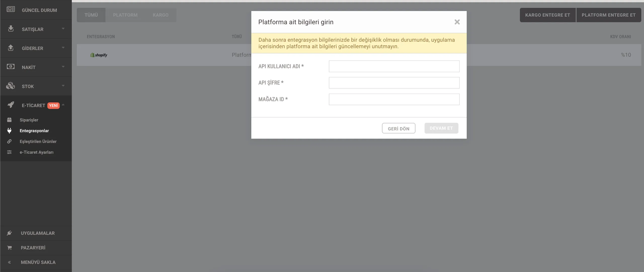The width and height of the screenshot is (644, 272).
Task: Click the Nakit money icon
Action: pyautogui.click(x=11, y=67)
